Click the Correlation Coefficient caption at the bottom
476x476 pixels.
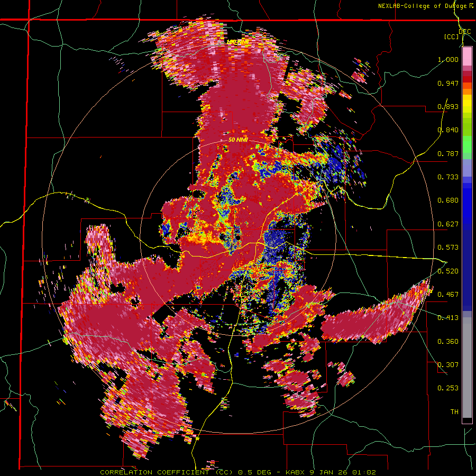(167, 472)
